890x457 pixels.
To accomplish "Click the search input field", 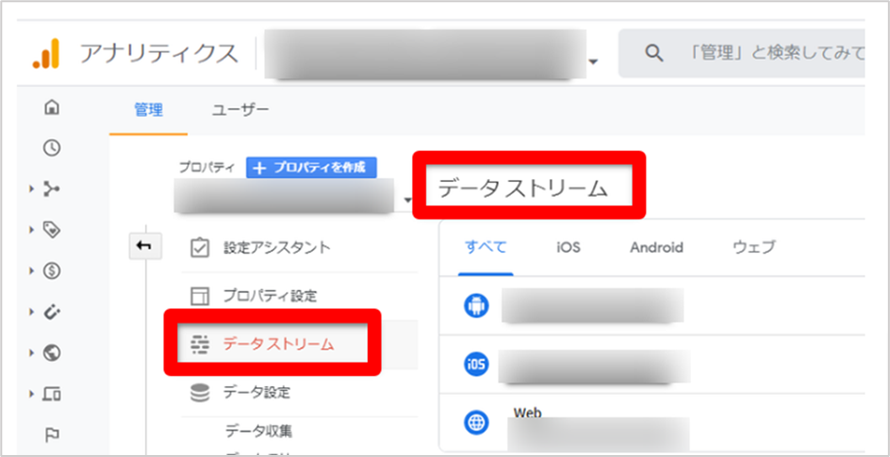I will [x=742, y=53].
